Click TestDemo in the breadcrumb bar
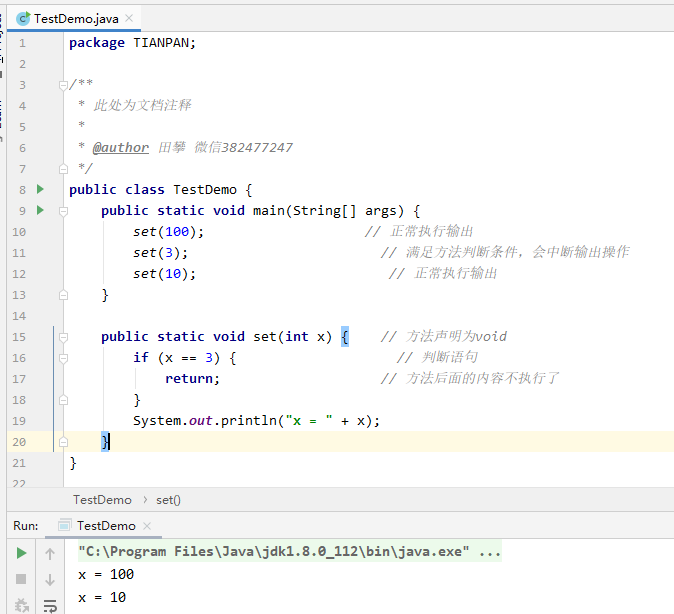674x614 pixels. pyautogui.click(x=102, y=500)
